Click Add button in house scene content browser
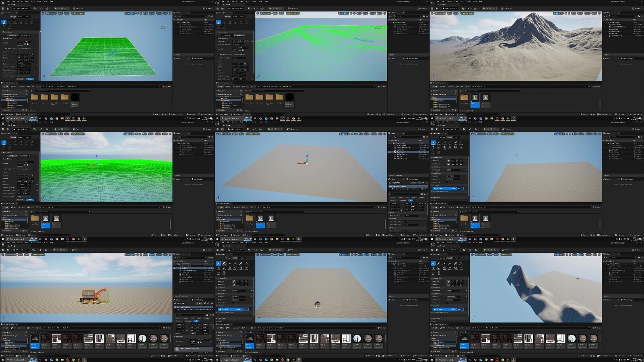This screenshot has height=362, width=644. tap(6, 328)
